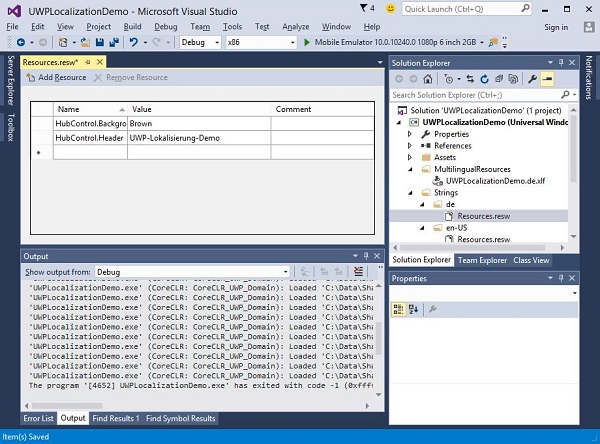This screenshot has height=444, width=600.
Task: Click the Categorized icon in Properties panel
Action: point(398,310)
